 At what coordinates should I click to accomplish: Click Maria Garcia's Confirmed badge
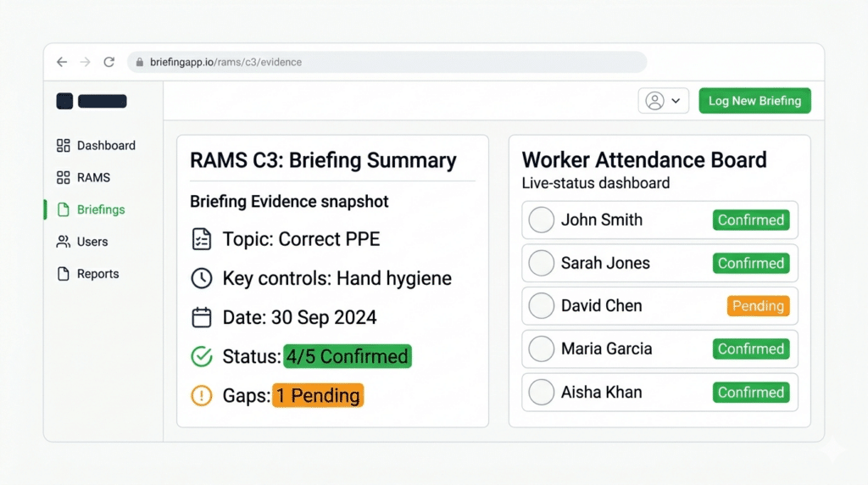coord(751,348)
